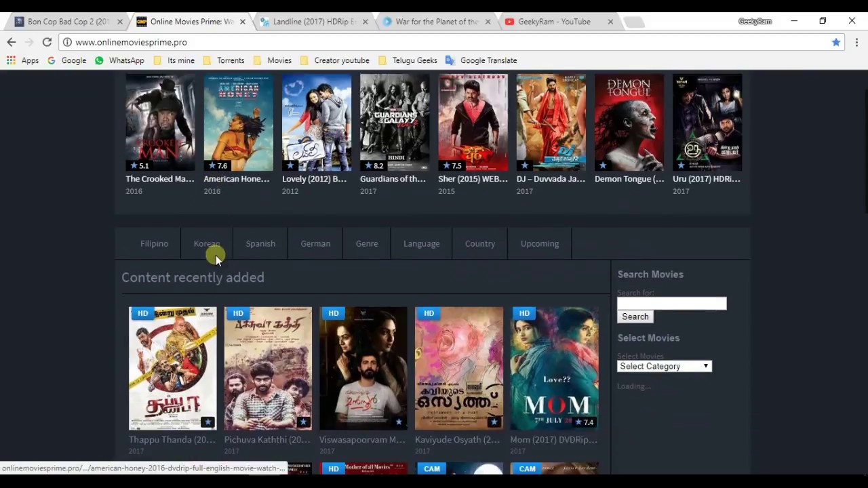The width and height of the screenshot is (868, 488).
Task: Click the favorite star on Viswasapoorvam poster
Action: [x=399, y=422]
